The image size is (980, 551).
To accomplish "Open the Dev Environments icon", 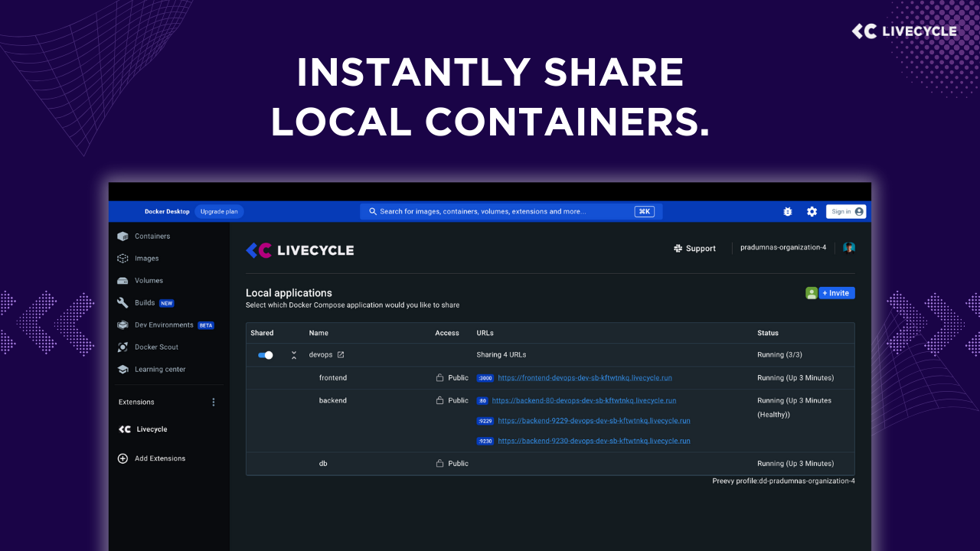I will pos(122,325).
